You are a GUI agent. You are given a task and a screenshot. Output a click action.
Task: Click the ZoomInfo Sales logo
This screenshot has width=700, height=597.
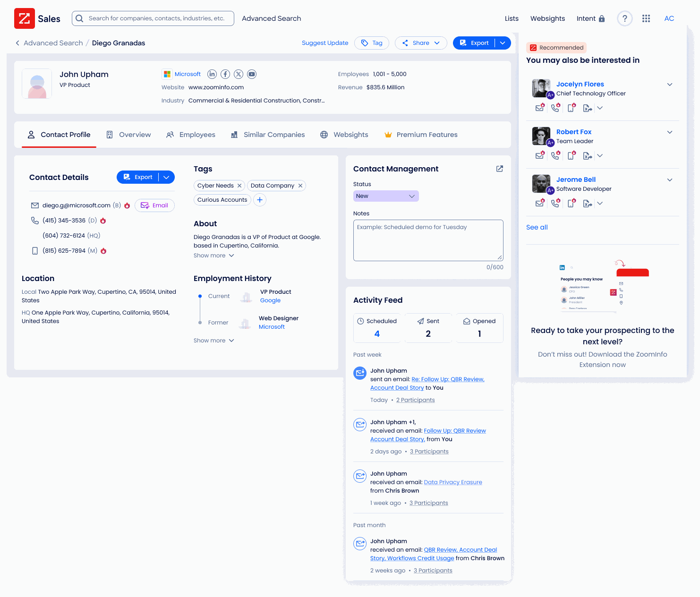[37, 18]
